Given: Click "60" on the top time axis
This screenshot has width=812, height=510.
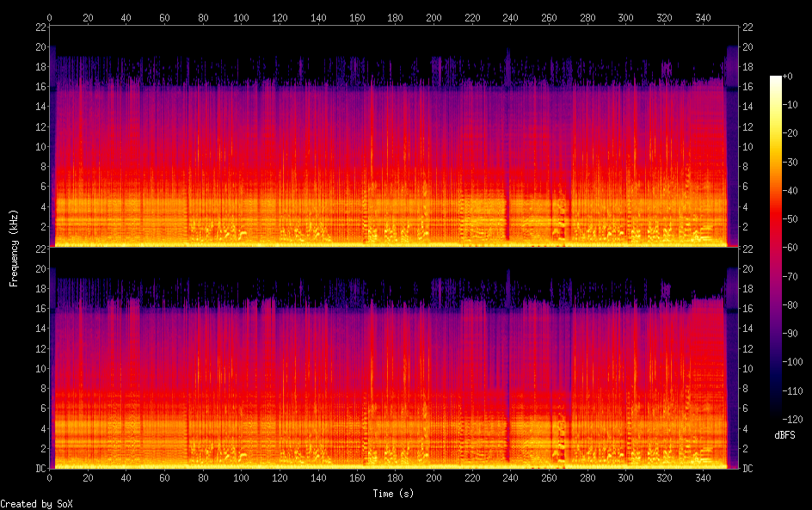Looking at the screenshot, I should [164, 18].
